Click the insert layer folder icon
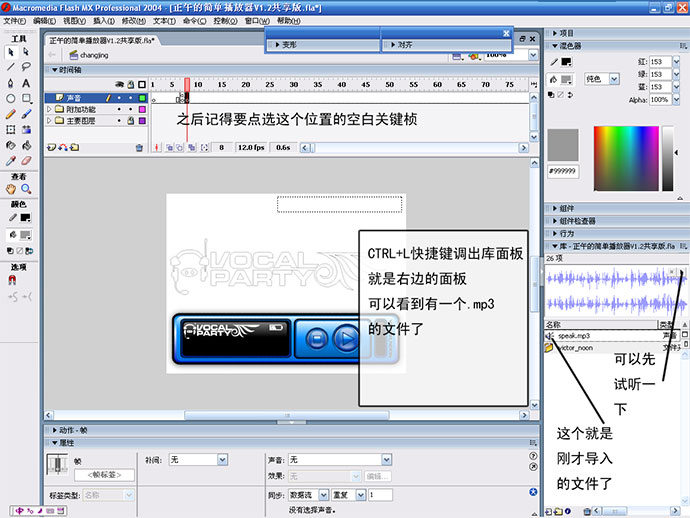The height and width of the screenshot is (518, 690). coord(75,147)
